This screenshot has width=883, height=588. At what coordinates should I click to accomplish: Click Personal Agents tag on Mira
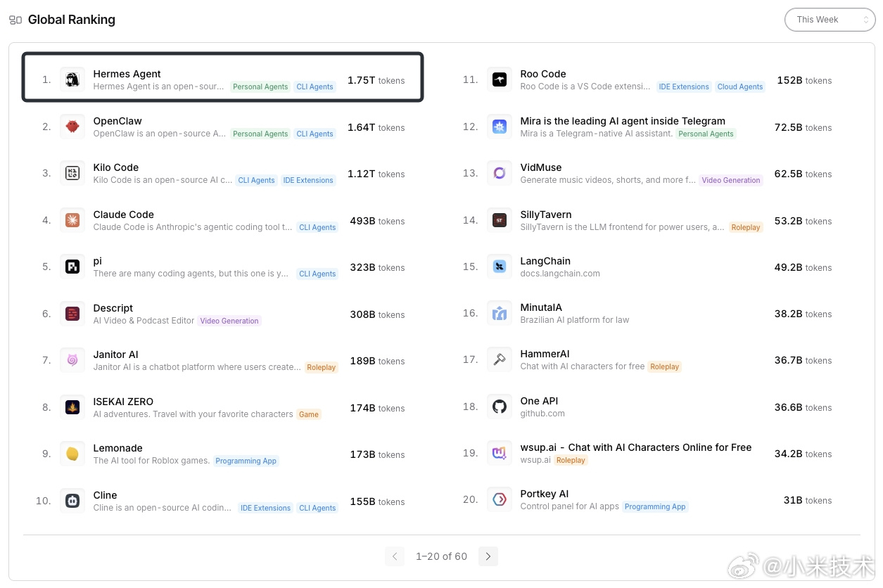tap(706, 134)
